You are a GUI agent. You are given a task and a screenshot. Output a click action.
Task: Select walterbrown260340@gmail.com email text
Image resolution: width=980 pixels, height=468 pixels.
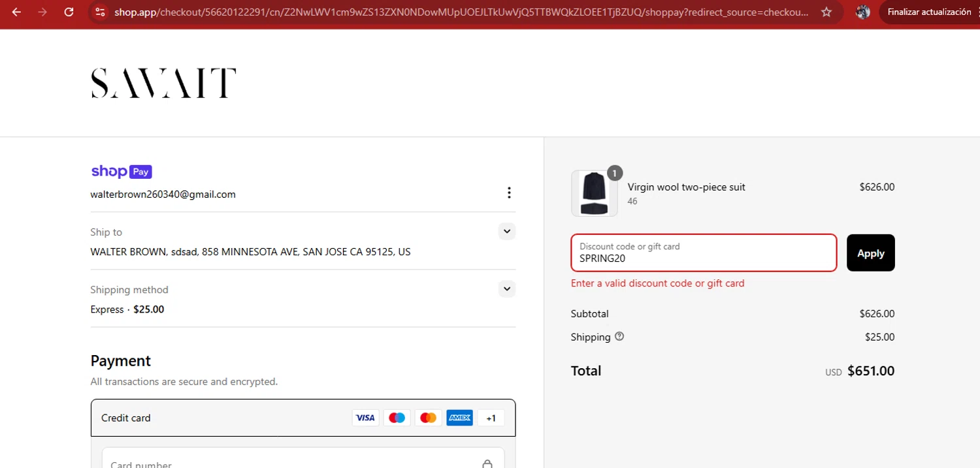click(163, 195)
